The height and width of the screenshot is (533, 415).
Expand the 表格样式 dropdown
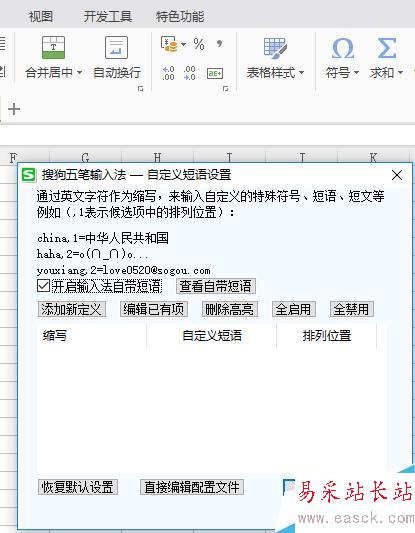(x=301, y=72)
